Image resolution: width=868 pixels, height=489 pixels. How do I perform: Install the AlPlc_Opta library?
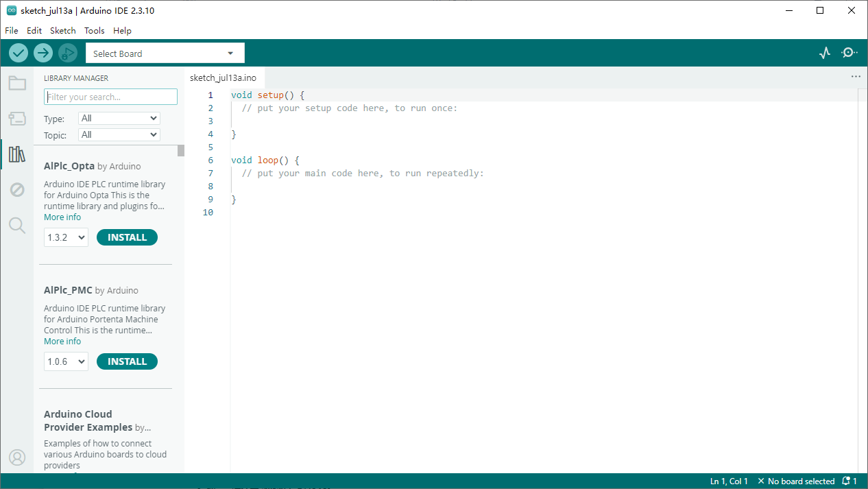(128, 237)
